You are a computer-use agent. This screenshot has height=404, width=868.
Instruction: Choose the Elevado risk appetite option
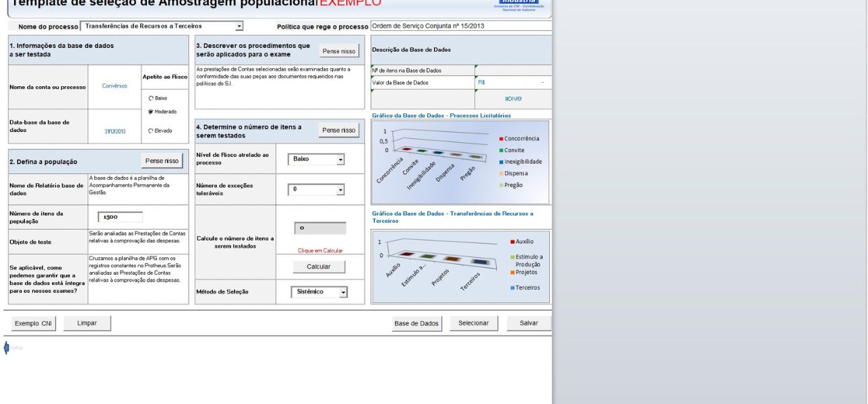coord(150,131)
